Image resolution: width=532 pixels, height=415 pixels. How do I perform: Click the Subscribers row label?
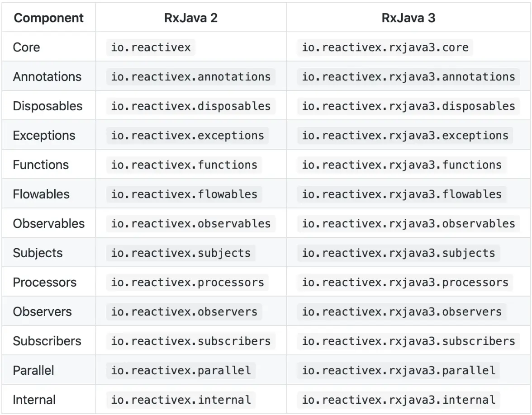[47, 341]
